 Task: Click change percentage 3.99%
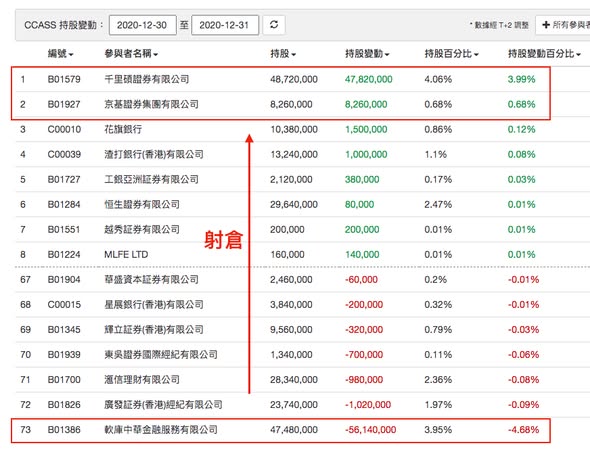point(522,79)
